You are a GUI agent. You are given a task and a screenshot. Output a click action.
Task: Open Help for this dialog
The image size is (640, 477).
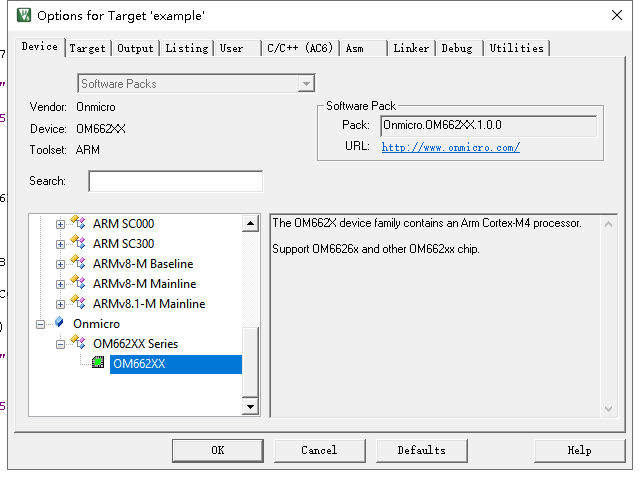click(x=580, y=450)
